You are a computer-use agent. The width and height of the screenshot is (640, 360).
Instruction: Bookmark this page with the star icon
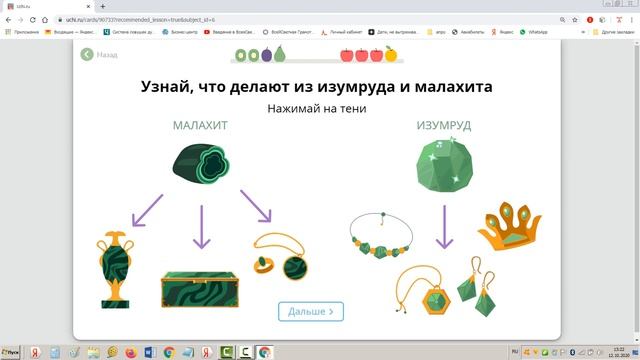point(575,20)
